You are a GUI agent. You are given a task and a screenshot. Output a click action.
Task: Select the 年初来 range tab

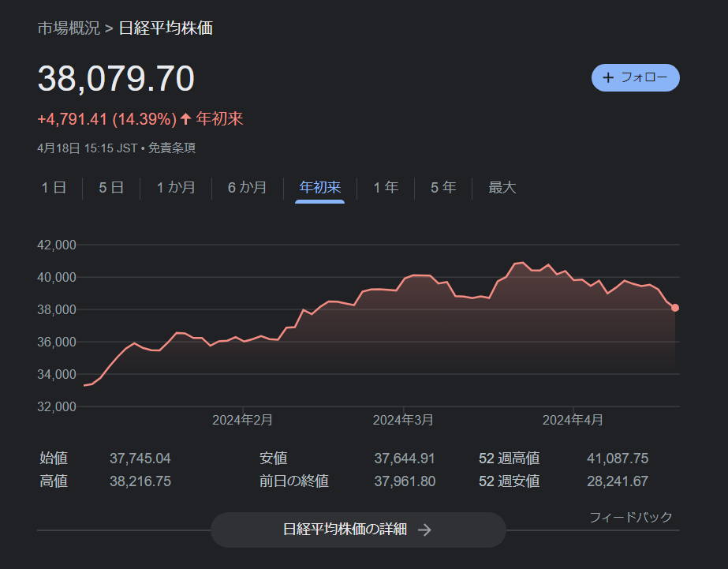pyautogui.click(x=320, y=188)
